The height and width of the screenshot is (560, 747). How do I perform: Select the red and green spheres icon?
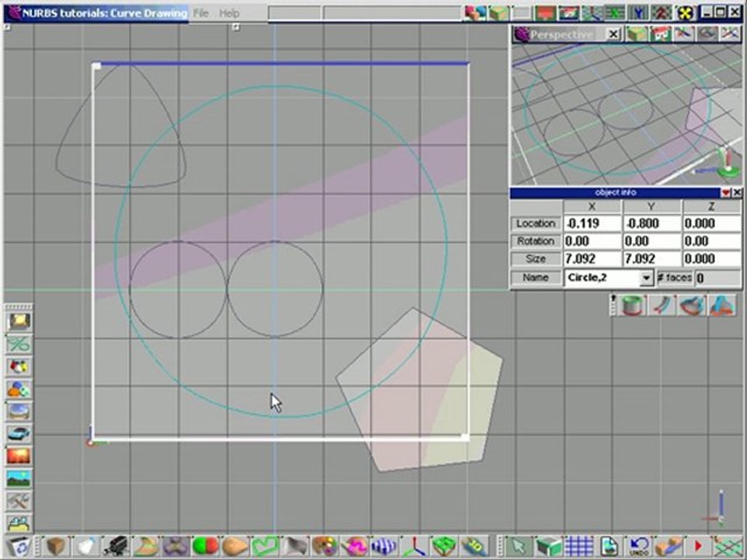(205, 546)
